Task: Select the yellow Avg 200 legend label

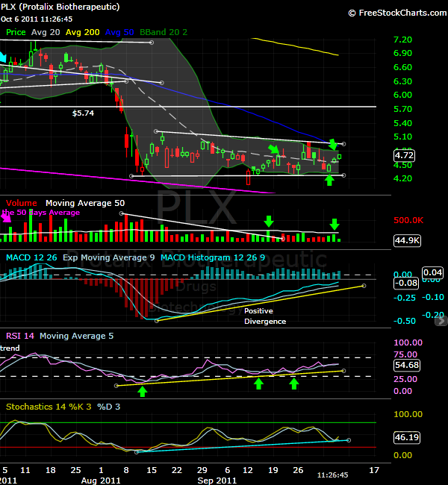Action: point(83,32)
